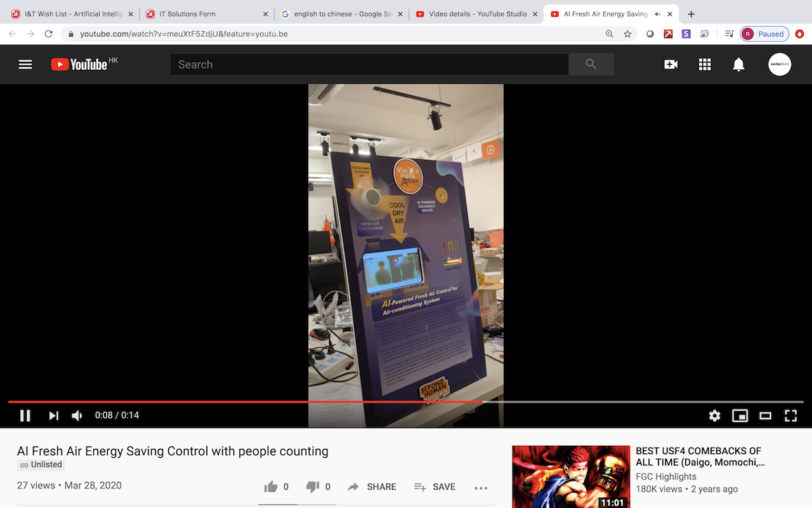Enter full screen mode
The image size is (812, 508).
tap(790, 415)
